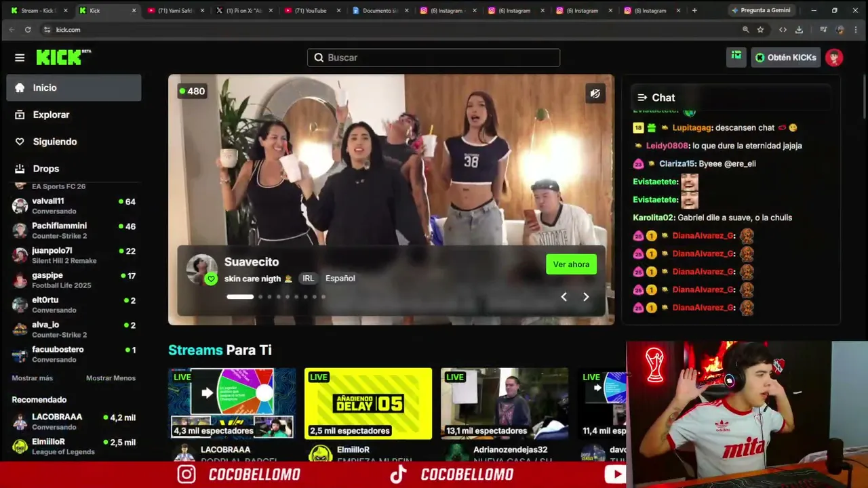Select the last carousel slide dot
The height and width of the screenshot is (488, 868).
tap(323, 297)
